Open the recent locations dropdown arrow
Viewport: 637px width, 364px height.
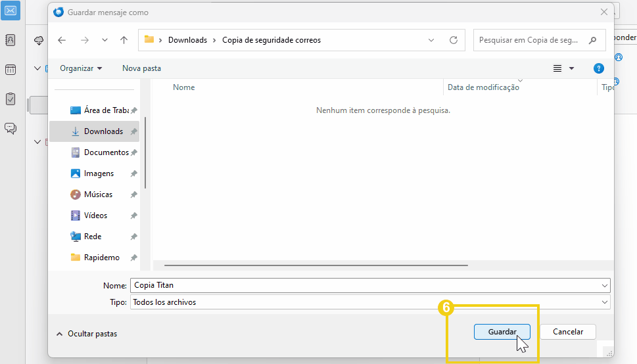(x=105, y=40)
